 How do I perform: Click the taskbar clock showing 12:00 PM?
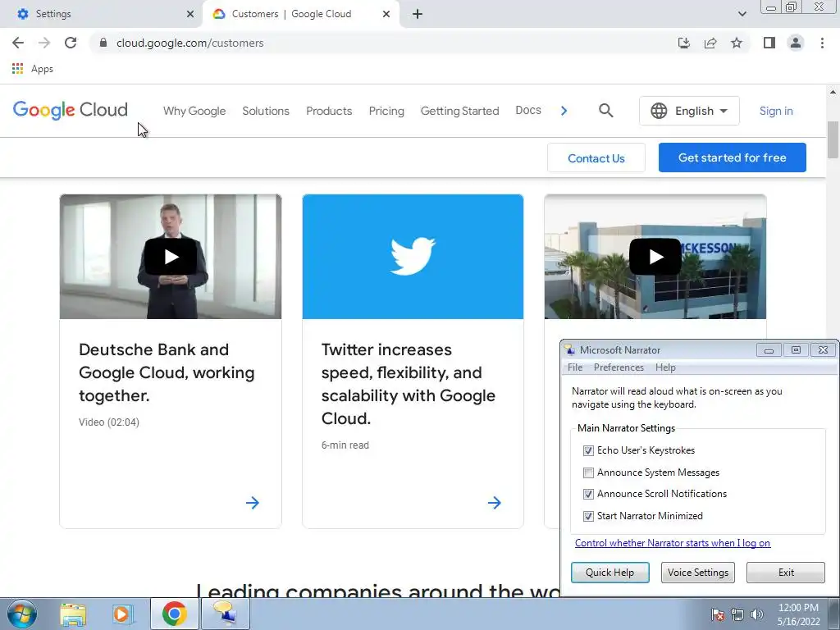tap(798, 614)
